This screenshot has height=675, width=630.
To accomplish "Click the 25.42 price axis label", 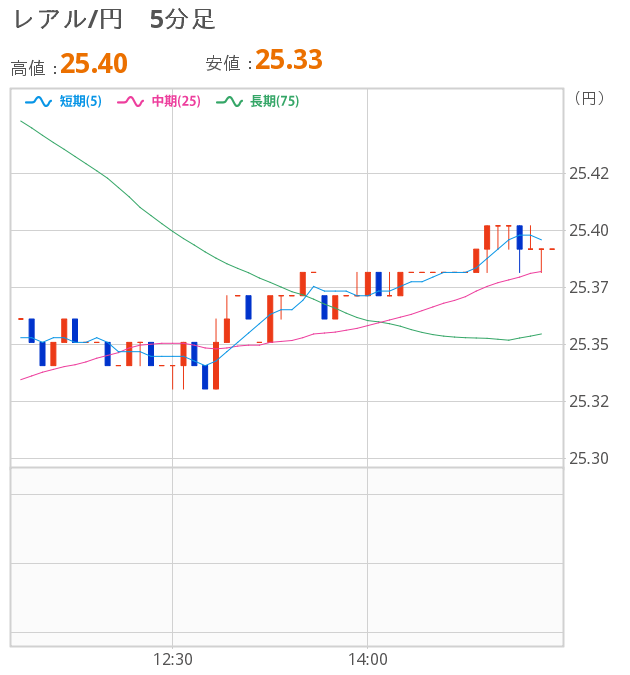I will point(589,174).
